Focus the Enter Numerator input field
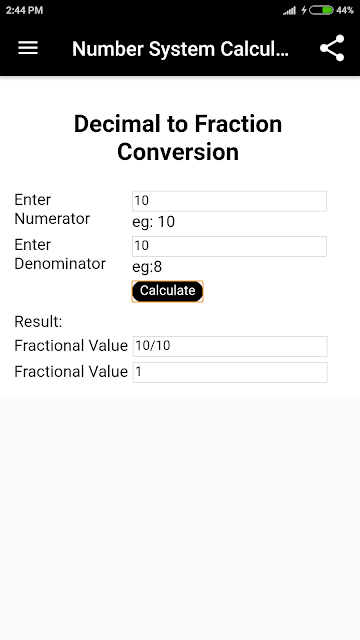 [229, 201]
